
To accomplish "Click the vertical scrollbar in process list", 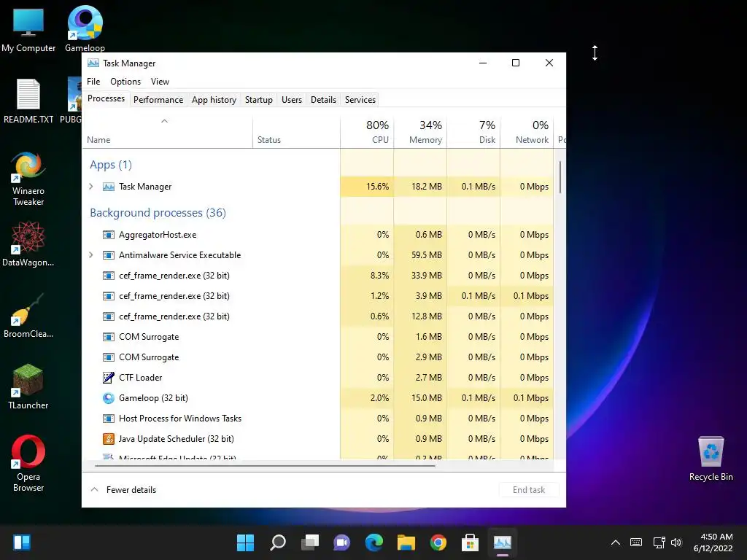I will pyautogui.click(x=560, y=177).
